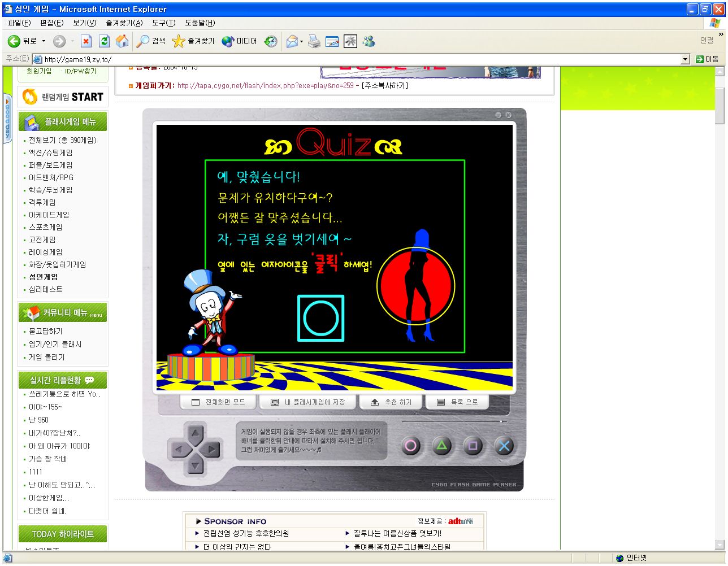Image resolution: width=728 pixels, height=566 pixels.
Task: Open the 편집(E) menu
Action: [x=51, y=23]
